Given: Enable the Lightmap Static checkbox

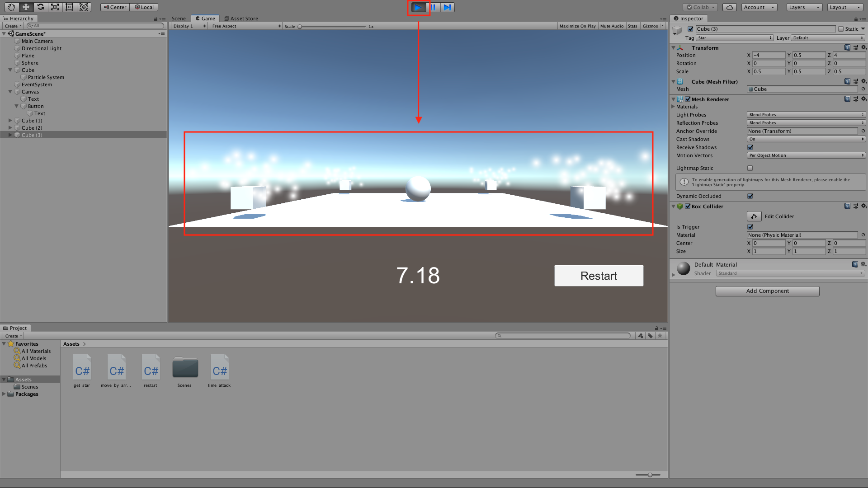Looking at the screenshot, I should coord(750,168).
